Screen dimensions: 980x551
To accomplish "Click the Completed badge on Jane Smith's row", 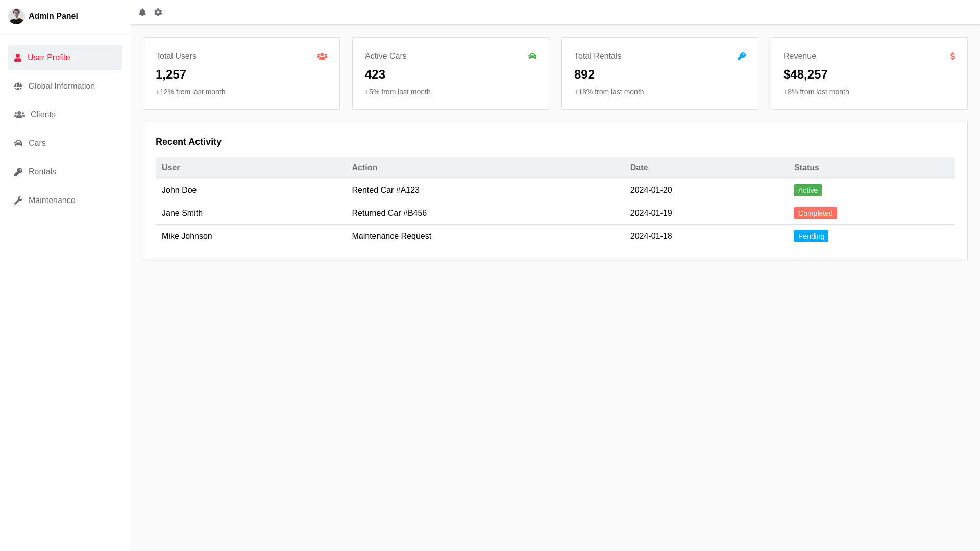I will [x=815, y=213].
